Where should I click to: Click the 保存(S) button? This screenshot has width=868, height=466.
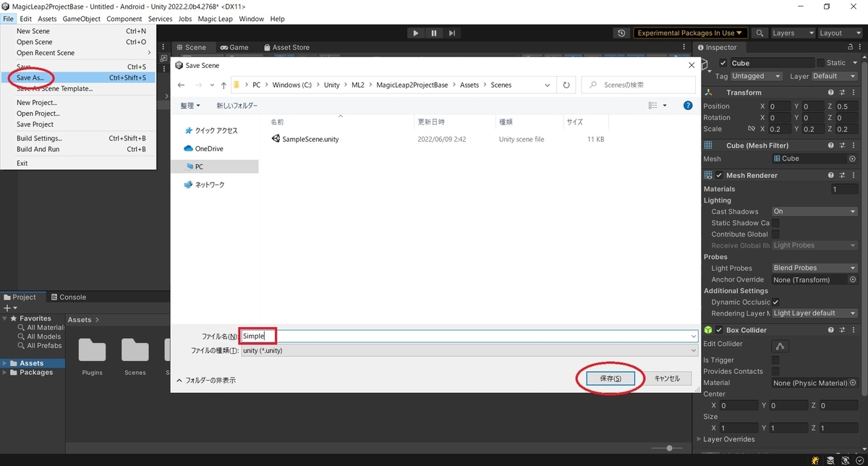tap(610, 378)
